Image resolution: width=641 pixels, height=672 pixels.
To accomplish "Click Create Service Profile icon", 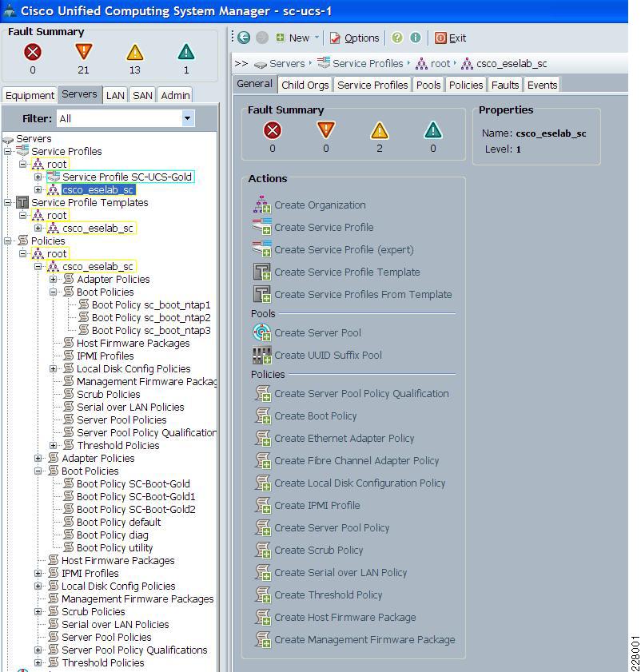I will (x=262, y=227).
